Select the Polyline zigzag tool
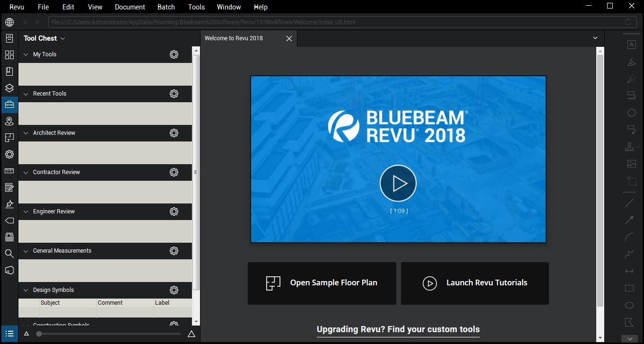 pos(629,254)
